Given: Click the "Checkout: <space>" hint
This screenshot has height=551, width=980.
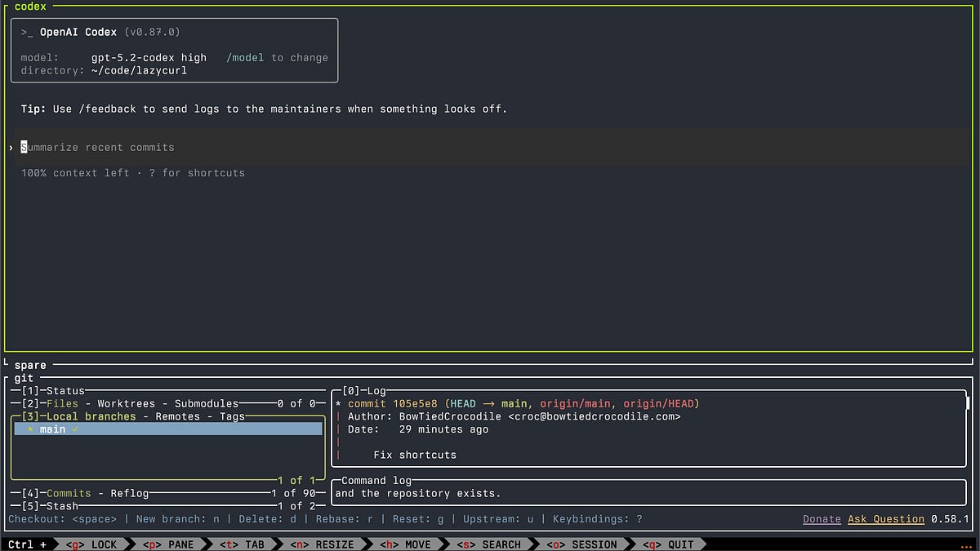Looking at the screenshot, I should (x=62, y=518).
